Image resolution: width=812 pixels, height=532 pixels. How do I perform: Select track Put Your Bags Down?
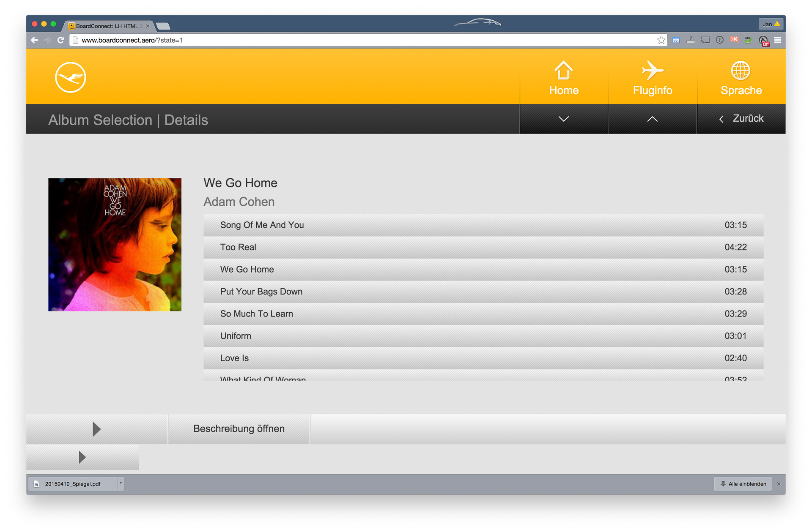point(483,292)
